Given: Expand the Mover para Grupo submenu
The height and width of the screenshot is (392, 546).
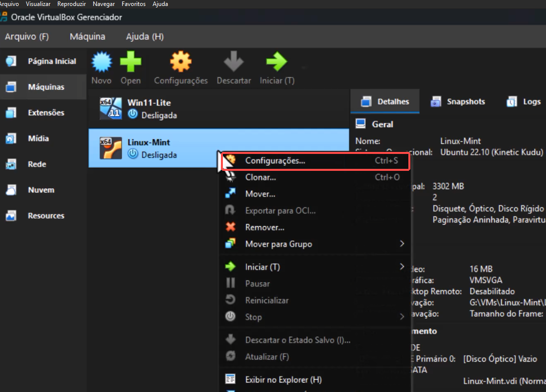Looking at the screenshot, I should [x=316, y=244].
